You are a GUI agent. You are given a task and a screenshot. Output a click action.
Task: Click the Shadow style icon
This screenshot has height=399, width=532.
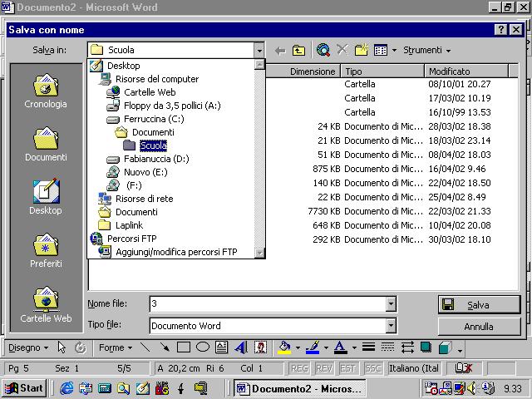[426, 347]
